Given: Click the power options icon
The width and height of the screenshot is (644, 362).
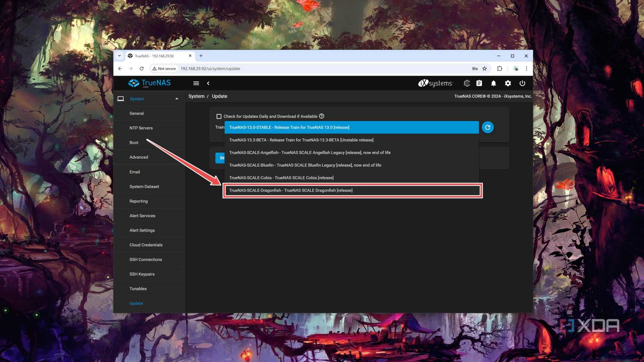Looking at the screenshot, I should [522, 83].
